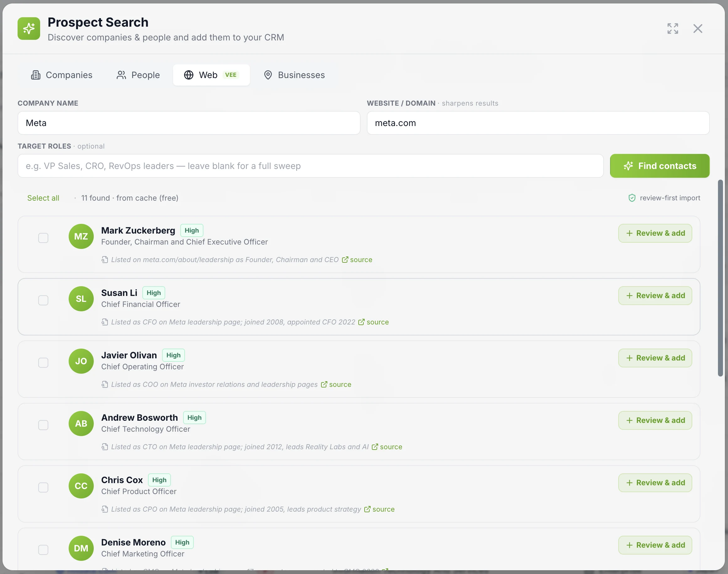This screenshot has height=574, width=728.
Task: Click the VEE badge on the Web tab
Action: pyautogui.click(x=230, y=75)
